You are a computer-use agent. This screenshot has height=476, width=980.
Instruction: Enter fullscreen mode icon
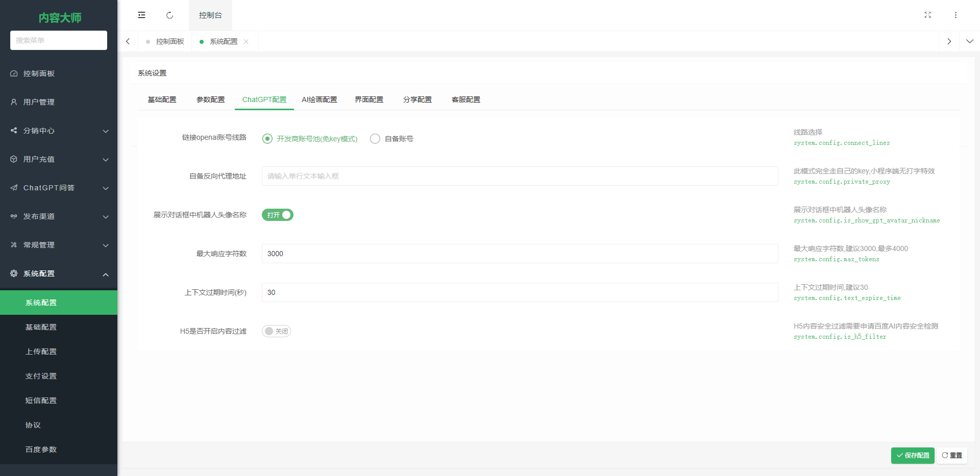(927, 15)
